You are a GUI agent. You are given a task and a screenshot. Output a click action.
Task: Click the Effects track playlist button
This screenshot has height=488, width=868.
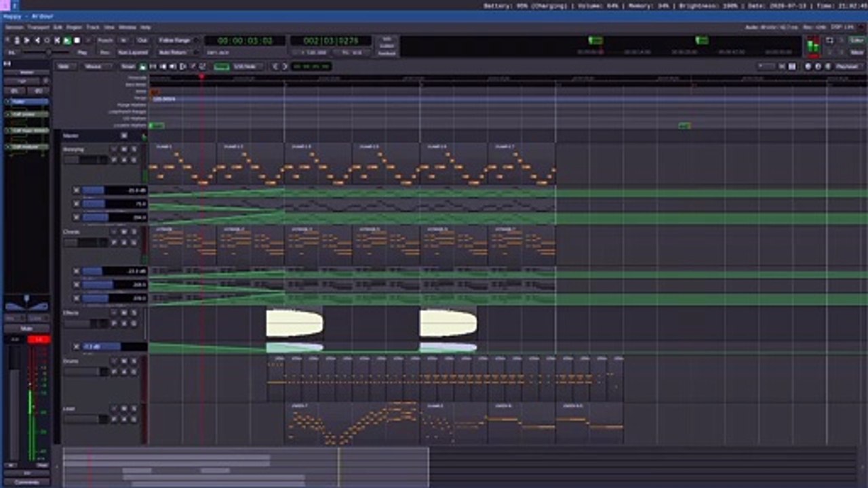[114, 324]
